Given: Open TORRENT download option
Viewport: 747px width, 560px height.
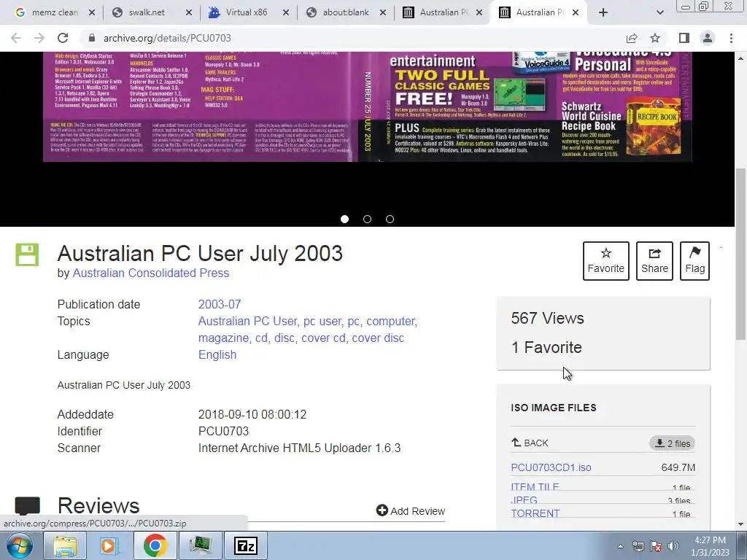Looking at the screenshot, I should pos(535,513).
